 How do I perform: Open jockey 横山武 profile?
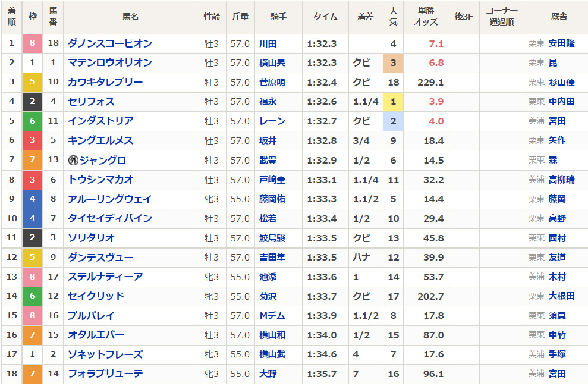(x=272, y=354)
